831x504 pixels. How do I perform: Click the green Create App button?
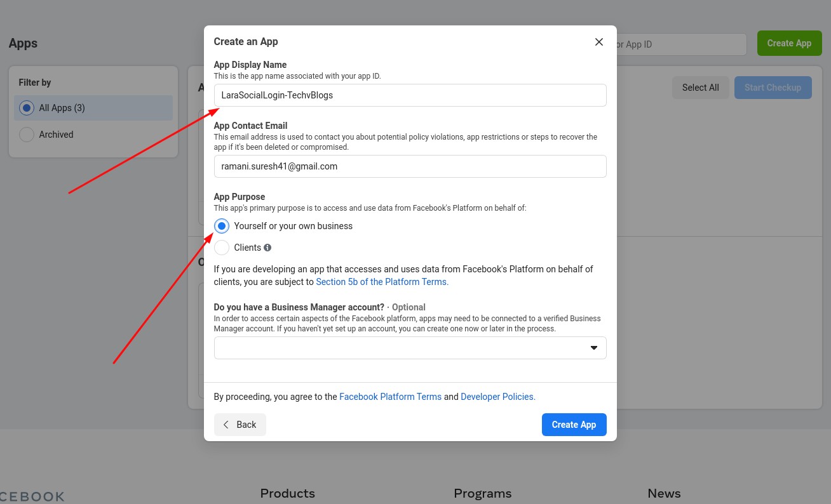pyautogui.click(x=790, y=43)
